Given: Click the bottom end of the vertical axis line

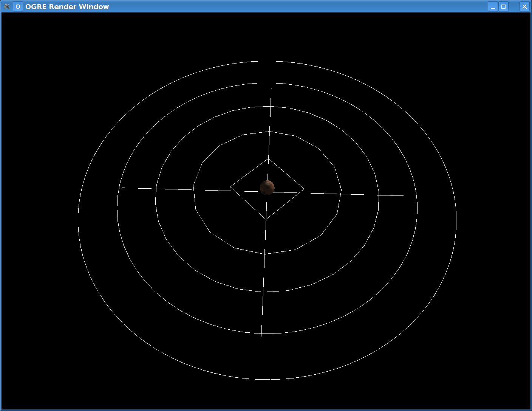Looking at the screenshot, I should 261,335.
